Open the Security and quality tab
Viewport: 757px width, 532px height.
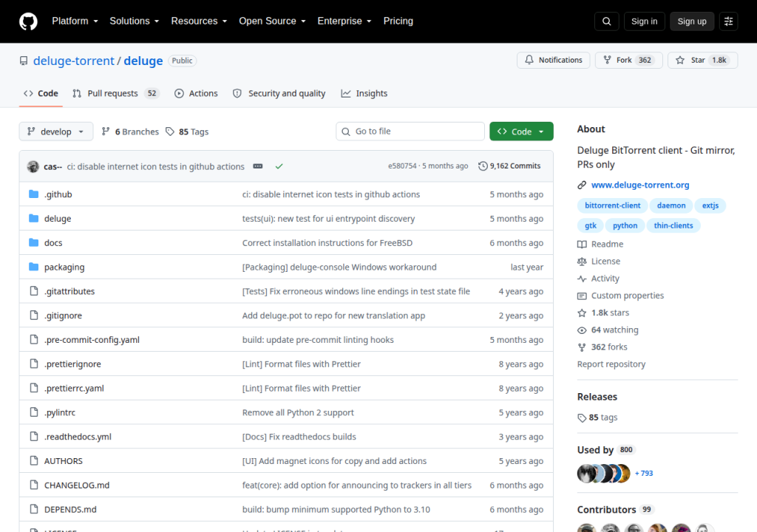tap(279, 93)
